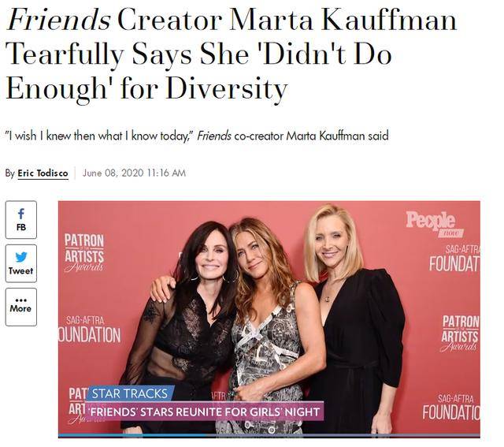This screenshot has height=447, width=504.
Task: Click the three dots above More
Action: tap(21, 300)
